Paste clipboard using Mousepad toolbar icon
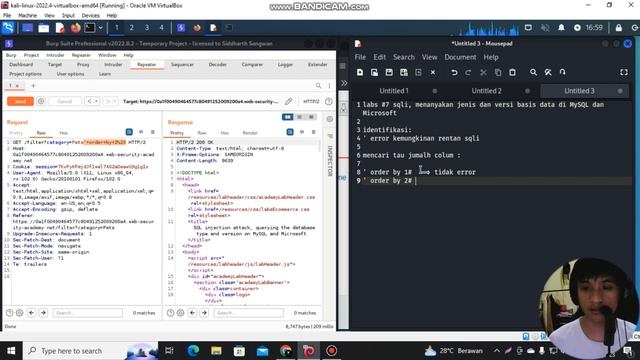640x360 pixels. (512, 72)
